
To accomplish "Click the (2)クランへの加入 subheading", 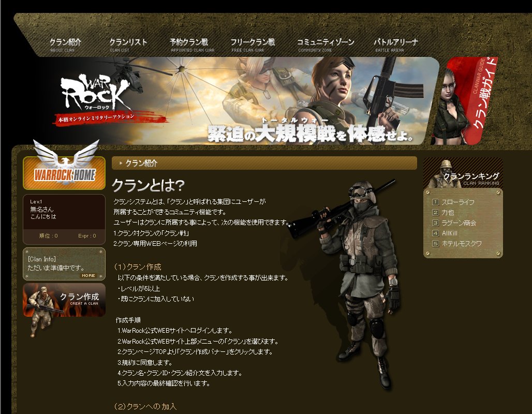I will click(145, 406).
